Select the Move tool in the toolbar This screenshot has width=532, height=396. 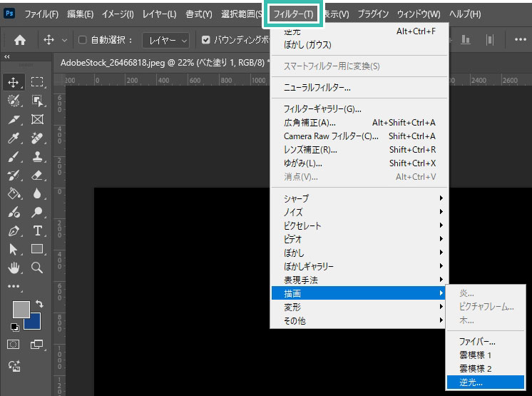click(14, 82)
